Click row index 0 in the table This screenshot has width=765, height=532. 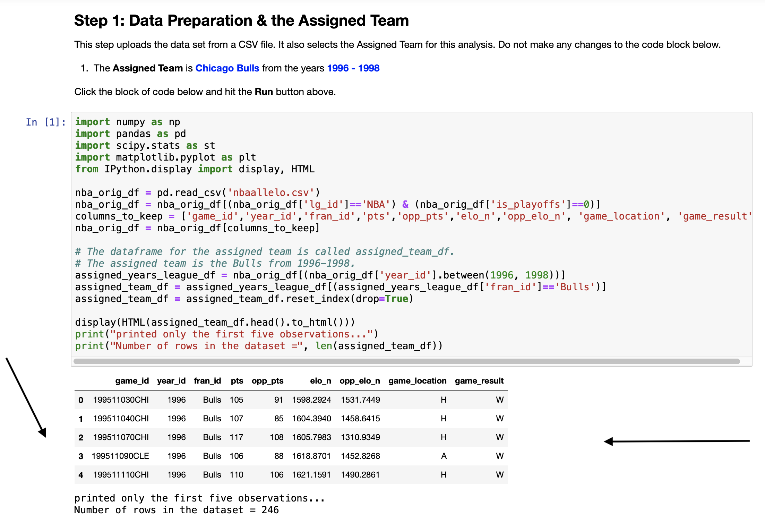81,400
